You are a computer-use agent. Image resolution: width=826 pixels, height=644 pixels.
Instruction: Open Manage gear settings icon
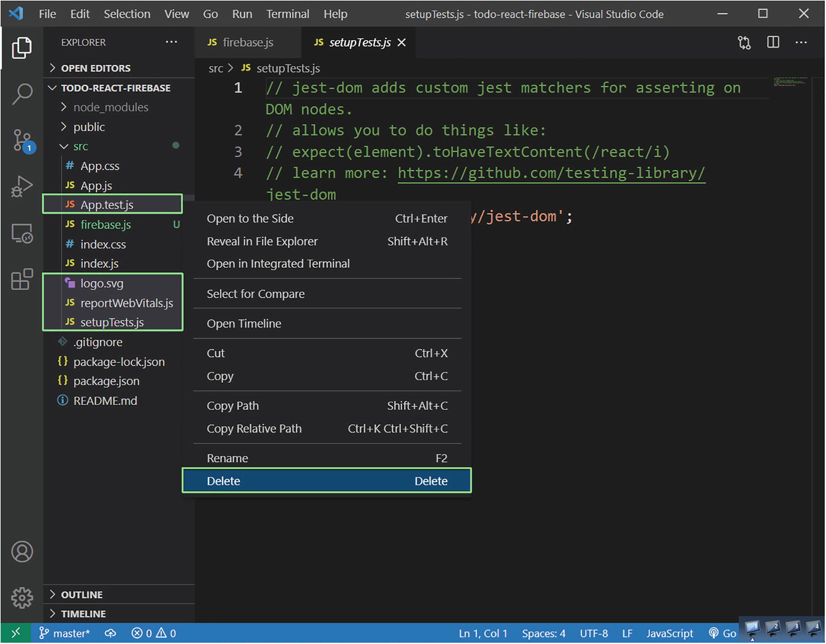pos(22,598)
